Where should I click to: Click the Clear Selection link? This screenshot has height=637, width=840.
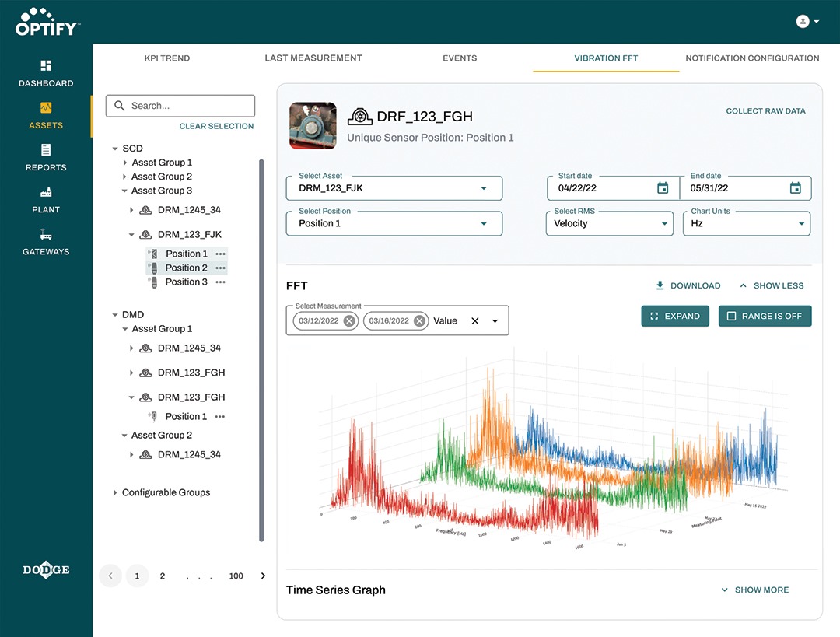tap(216, 126)
